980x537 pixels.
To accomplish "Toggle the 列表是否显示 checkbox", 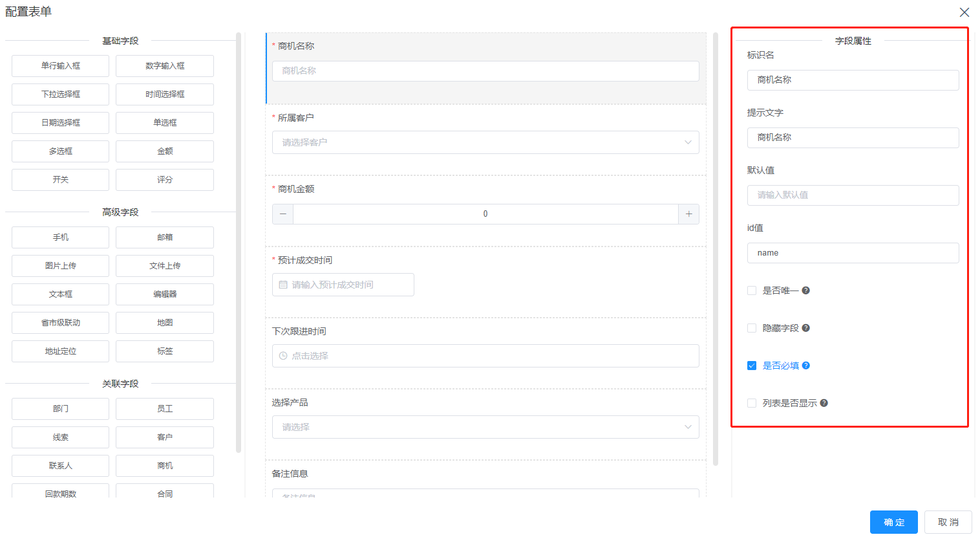I will click(x=752, y=403).
